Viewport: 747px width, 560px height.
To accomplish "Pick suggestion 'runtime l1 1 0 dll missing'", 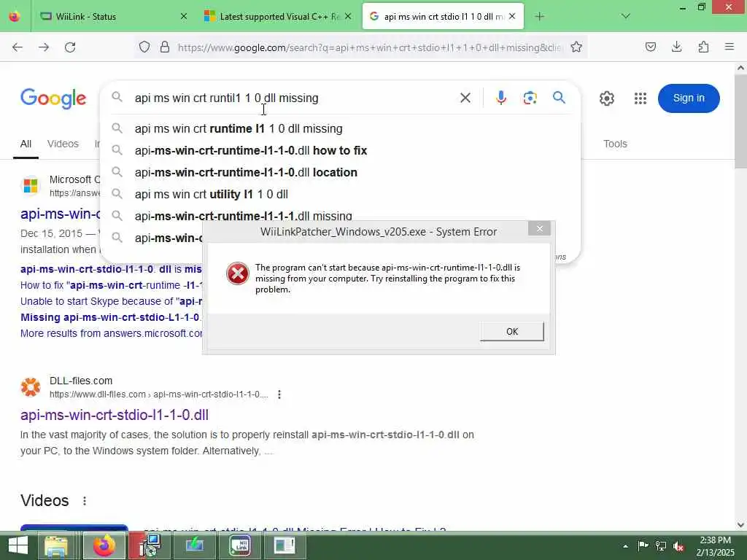I will pyautogui.click(x=239, y=128).
